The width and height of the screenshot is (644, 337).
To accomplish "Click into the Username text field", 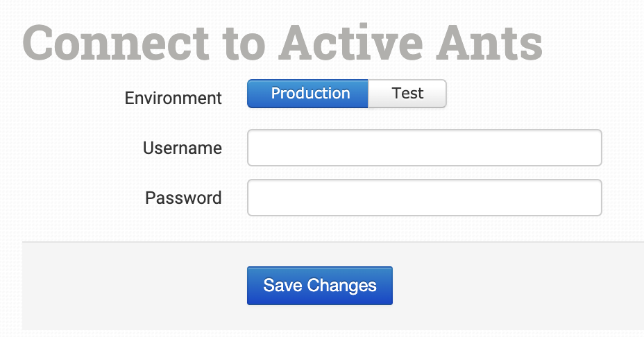I will (x=424, y=148).
